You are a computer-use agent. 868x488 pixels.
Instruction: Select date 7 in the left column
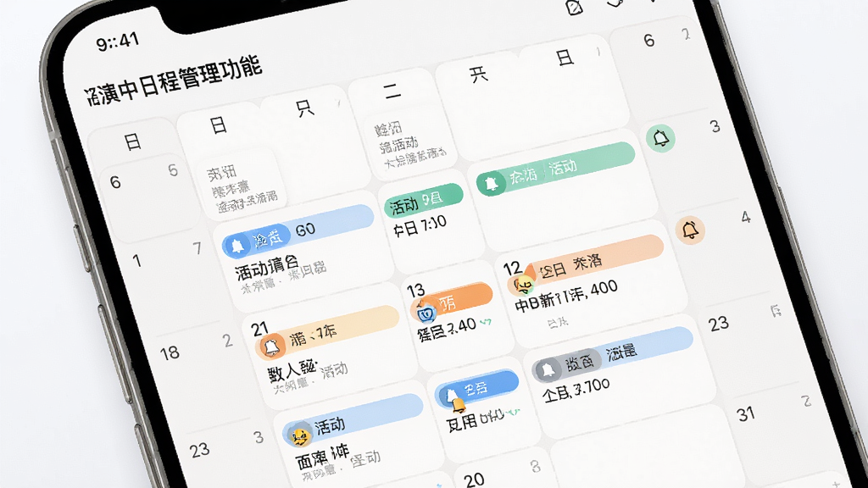197,248
